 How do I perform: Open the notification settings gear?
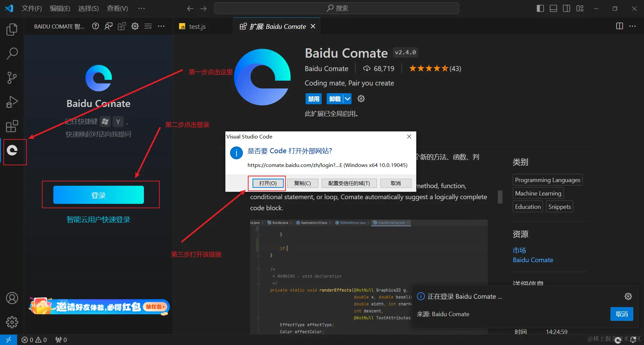point(628,296)
